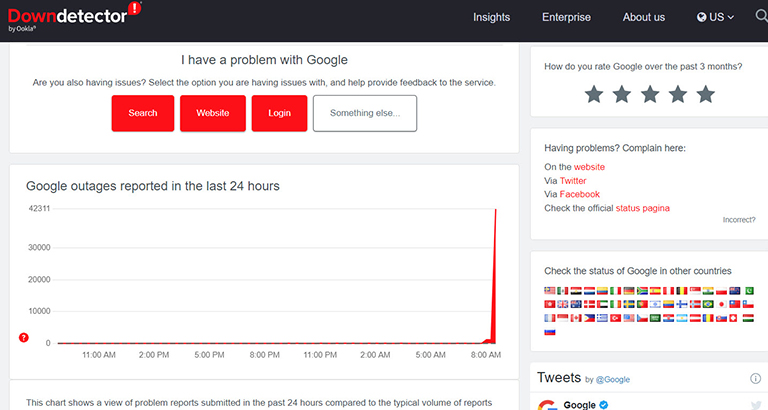Select the United Kingdom flag
Image resolution: width=768 pixels, height=410 pixels.
tap(563, 304)
